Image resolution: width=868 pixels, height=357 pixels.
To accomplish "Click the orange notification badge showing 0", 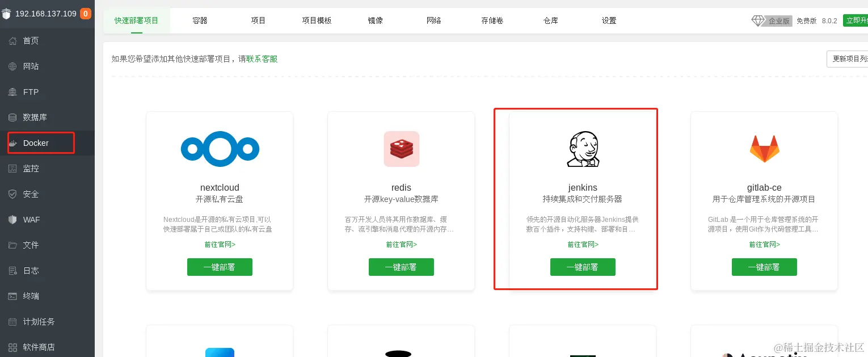I will (86, 14).
